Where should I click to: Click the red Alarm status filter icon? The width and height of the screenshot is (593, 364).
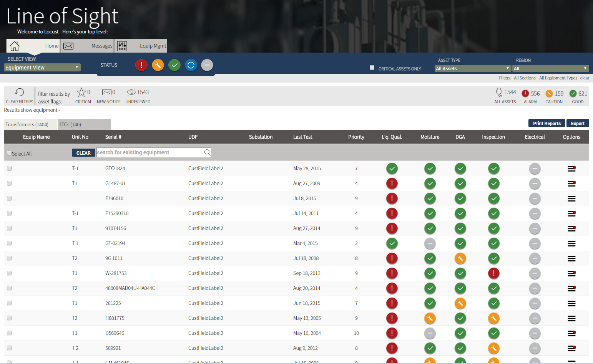coord(141,65)
